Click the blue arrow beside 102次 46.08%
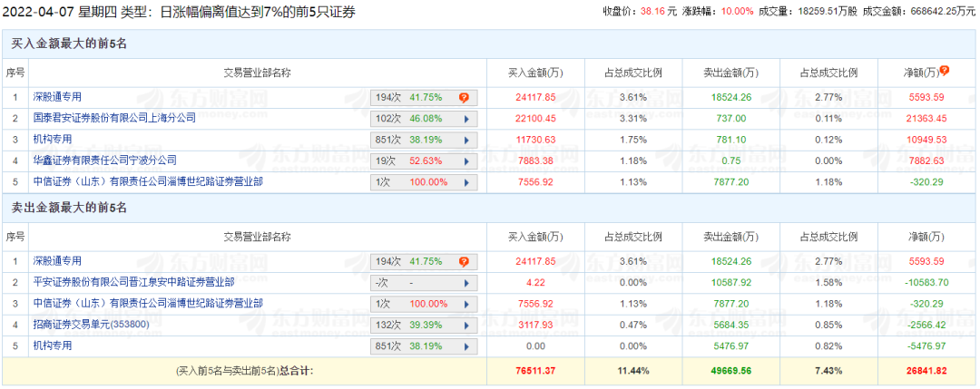 466,118
